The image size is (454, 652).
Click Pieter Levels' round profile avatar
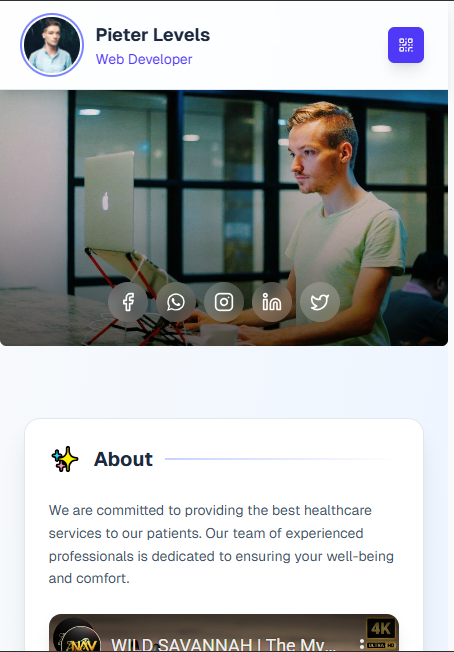(x=52, y=45)
